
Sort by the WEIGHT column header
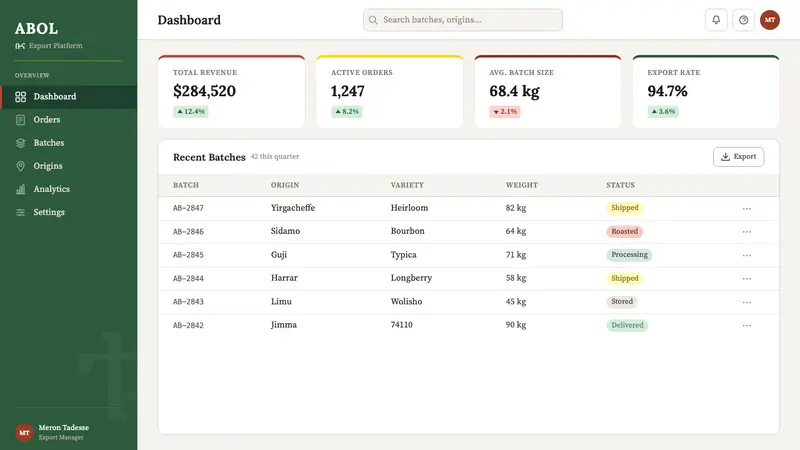[x=521, y=185]
